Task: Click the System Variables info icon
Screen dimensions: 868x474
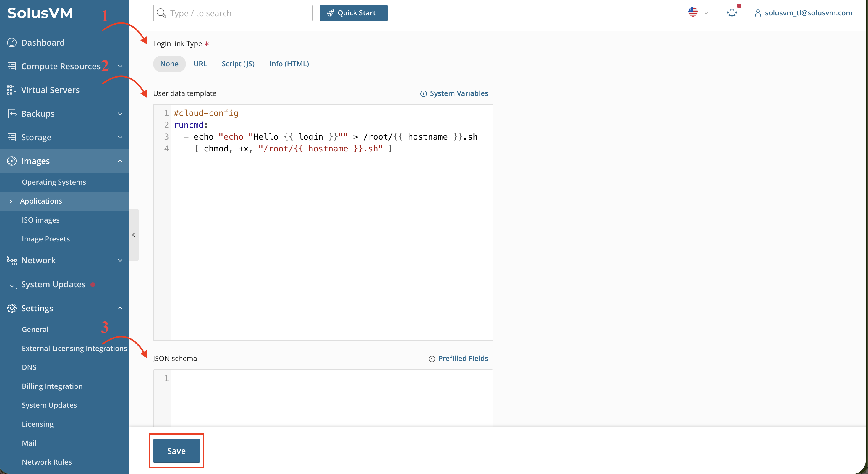Action: click(424, 94)
